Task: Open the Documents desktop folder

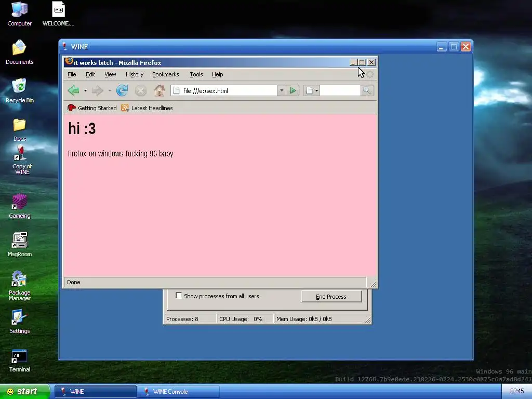Action: tap(19, 52)
